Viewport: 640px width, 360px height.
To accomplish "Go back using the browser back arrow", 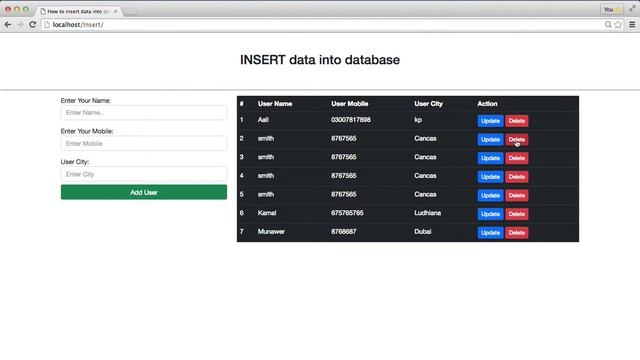I will click(7, 25).
